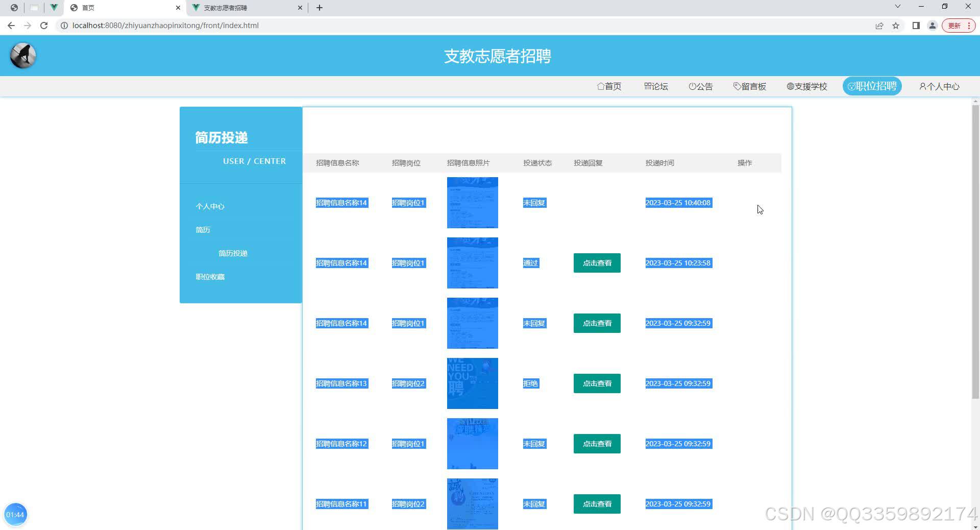Image resolution: width=980 pixels, height=530 pixels.
Task: Click the first pinned globe tab
Action: [x=14, y=8]
